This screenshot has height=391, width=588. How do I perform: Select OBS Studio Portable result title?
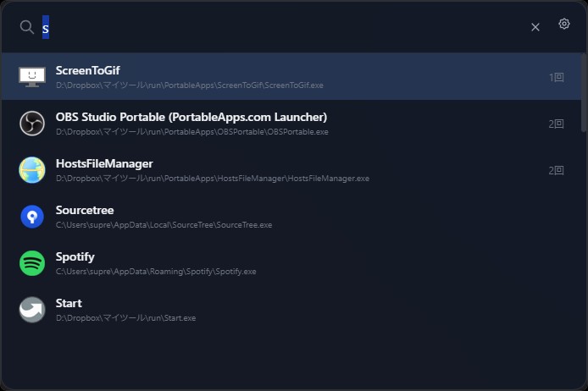coord(191,117)
